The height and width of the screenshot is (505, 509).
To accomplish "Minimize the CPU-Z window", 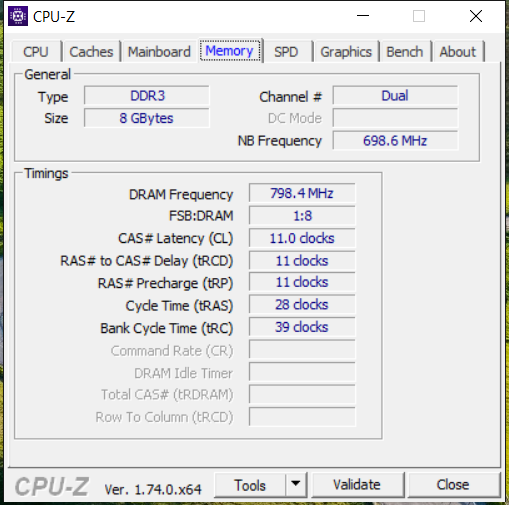I will (x=363, y=16).
